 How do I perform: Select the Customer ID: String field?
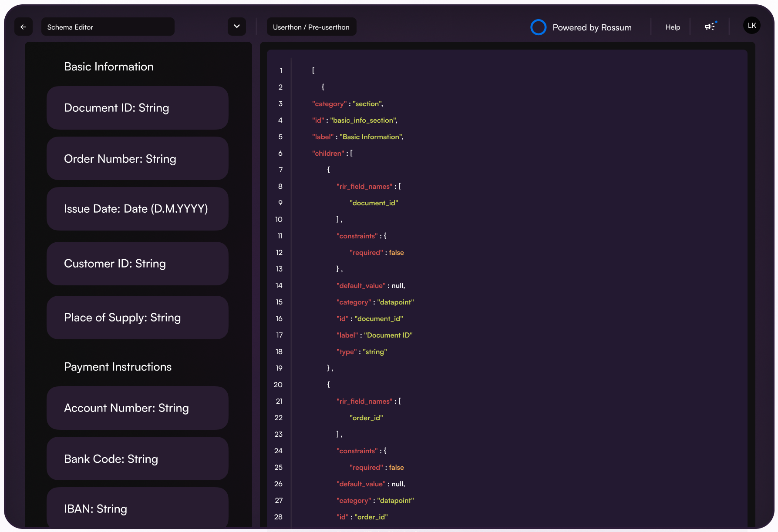coord(138,264)
